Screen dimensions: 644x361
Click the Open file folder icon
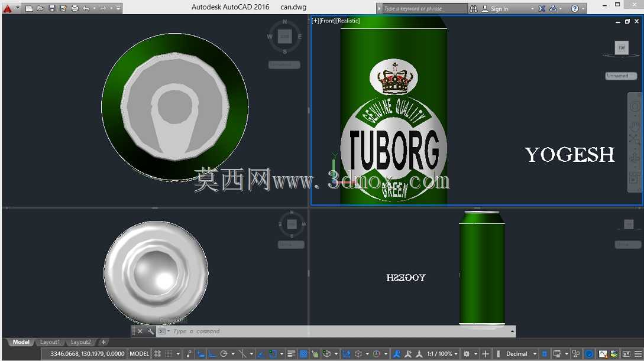tap(40, 8)
